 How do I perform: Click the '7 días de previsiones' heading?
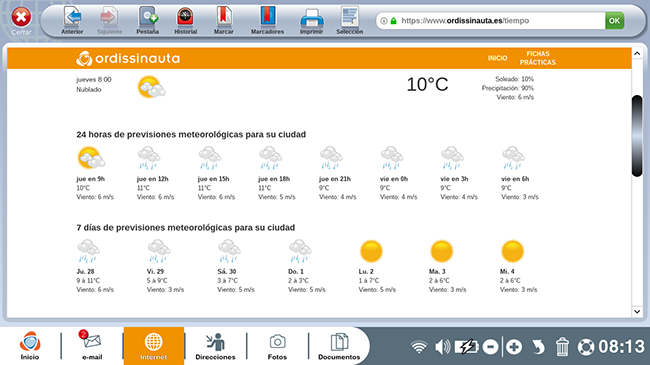[186, 228]
